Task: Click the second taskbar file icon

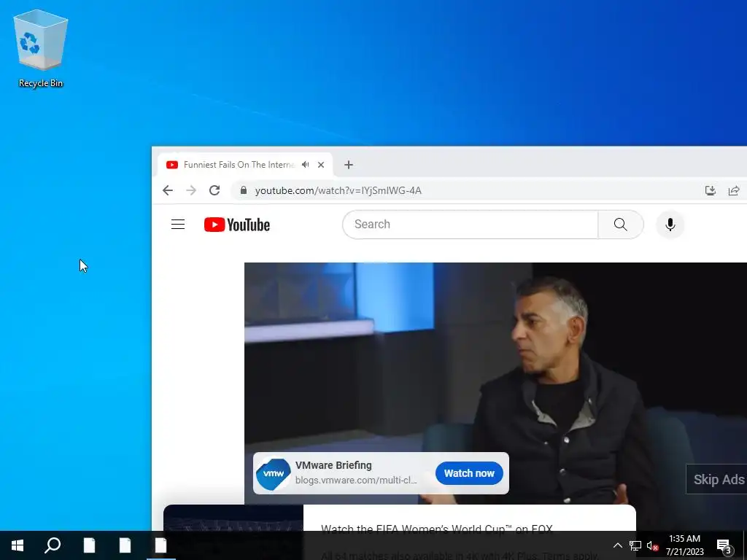Action: (x=125, y=545)
